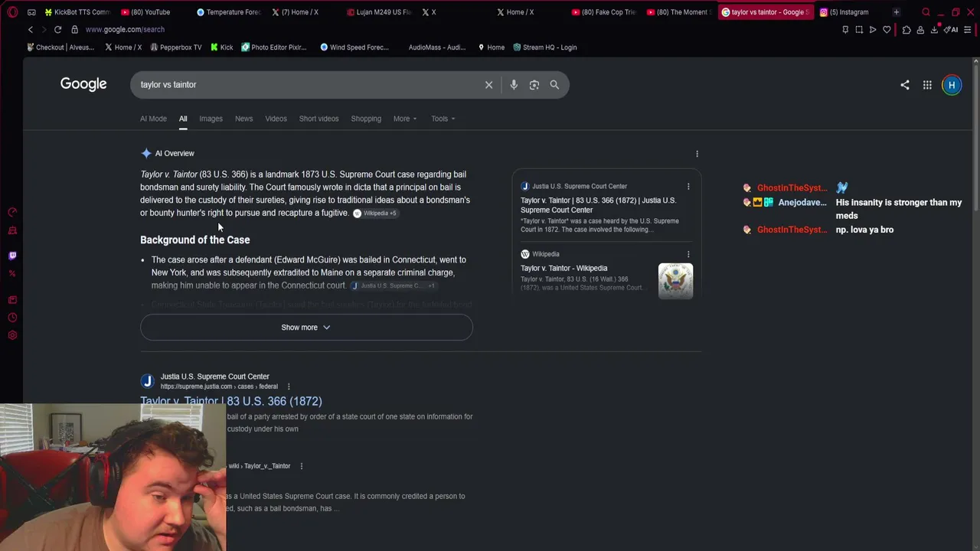This screenshot has height=551, width=980.
Task: Expand the Wikipedia +5 sources chip
Action: pos(375,214)
